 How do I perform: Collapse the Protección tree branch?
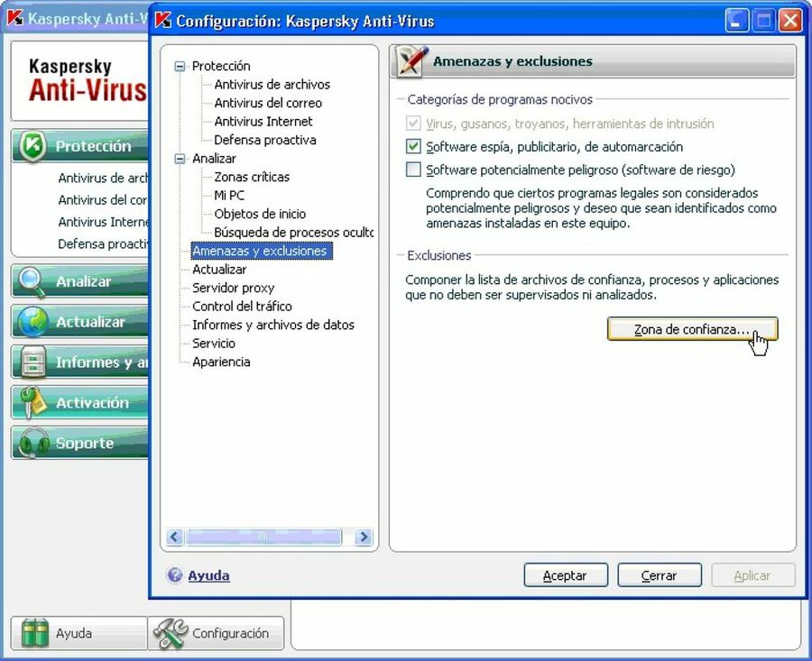click(x=181, y=66)
